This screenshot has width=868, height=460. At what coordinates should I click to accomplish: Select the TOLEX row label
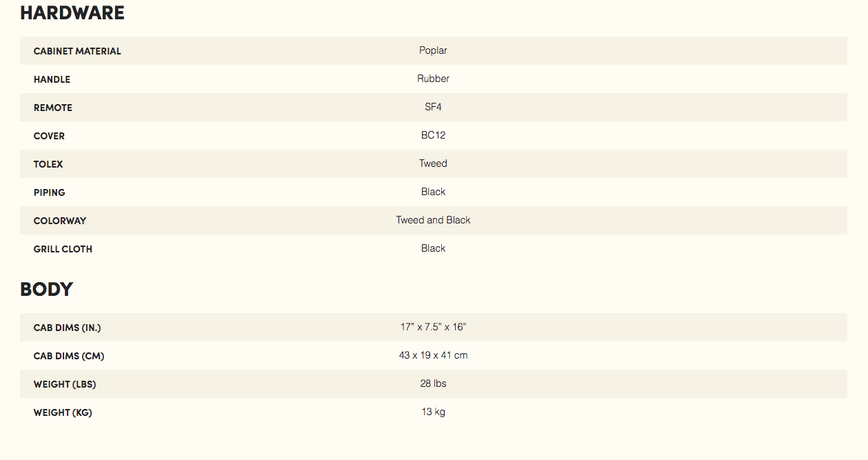pyautogui.click(x=48, y=164)
